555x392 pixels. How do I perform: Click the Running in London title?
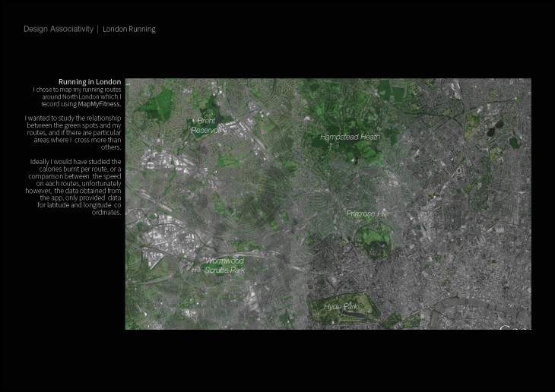(90, 82)
